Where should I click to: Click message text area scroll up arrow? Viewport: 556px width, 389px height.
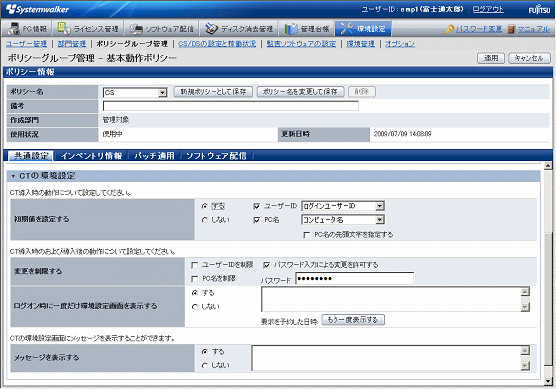click(x=525, y=350)
